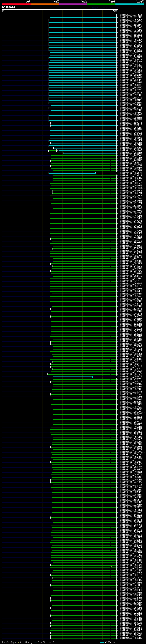Open the hit UniRef100_C5S709

click(131, 387)
